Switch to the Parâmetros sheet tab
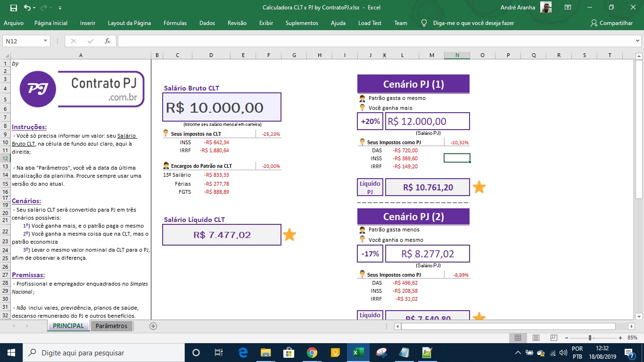644x362 pixels. (111, 326)
